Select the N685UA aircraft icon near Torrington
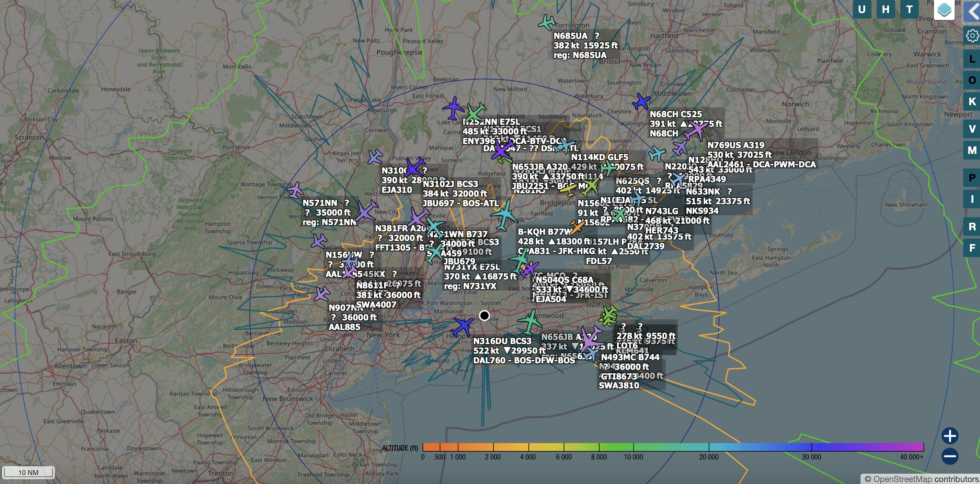This screenshot has width=980, height=484. tap(547, 22)
